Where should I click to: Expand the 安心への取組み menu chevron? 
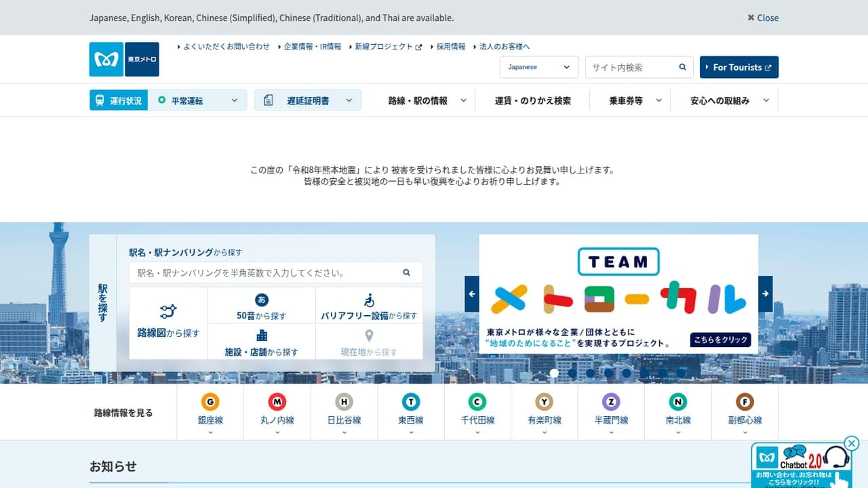[x=766, y=100]
